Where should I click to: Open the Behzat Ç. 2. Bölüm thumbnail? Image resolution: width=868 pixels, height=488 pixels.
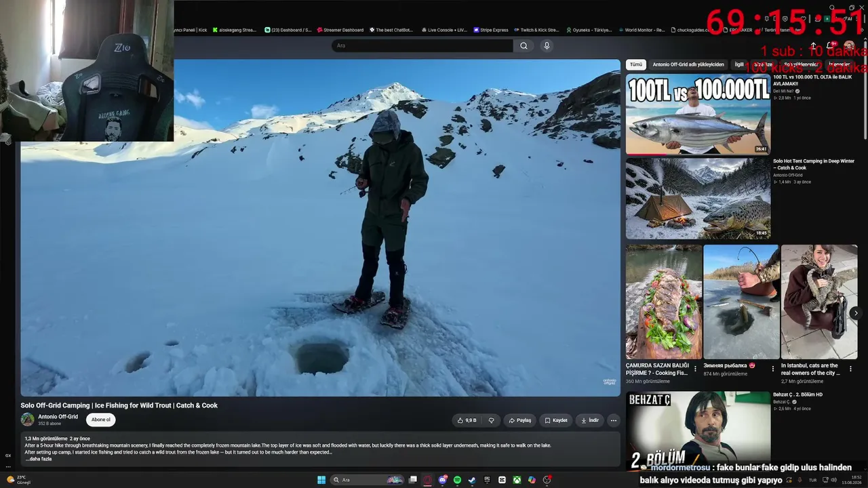[x=698, y=430]
